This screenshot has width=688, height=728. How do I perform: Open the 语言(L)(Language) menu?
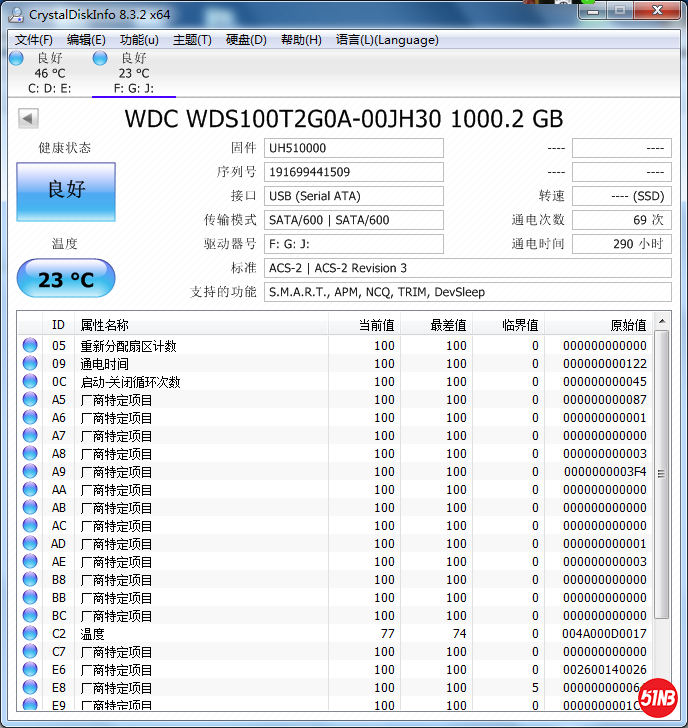pyautogui.click(x=387, y=40)
